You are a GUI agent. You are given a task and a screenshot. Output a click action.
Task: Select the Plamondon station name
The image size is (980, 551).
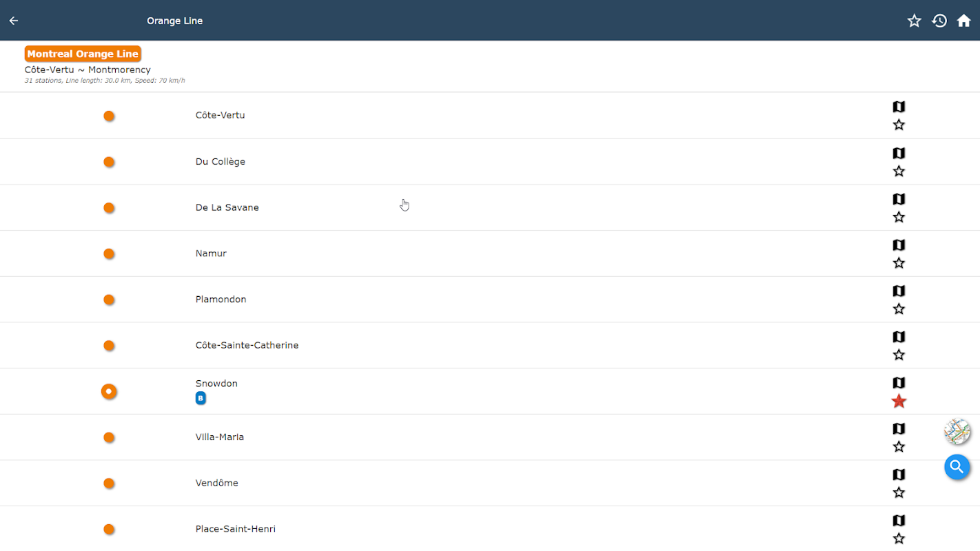click(221, 299)
